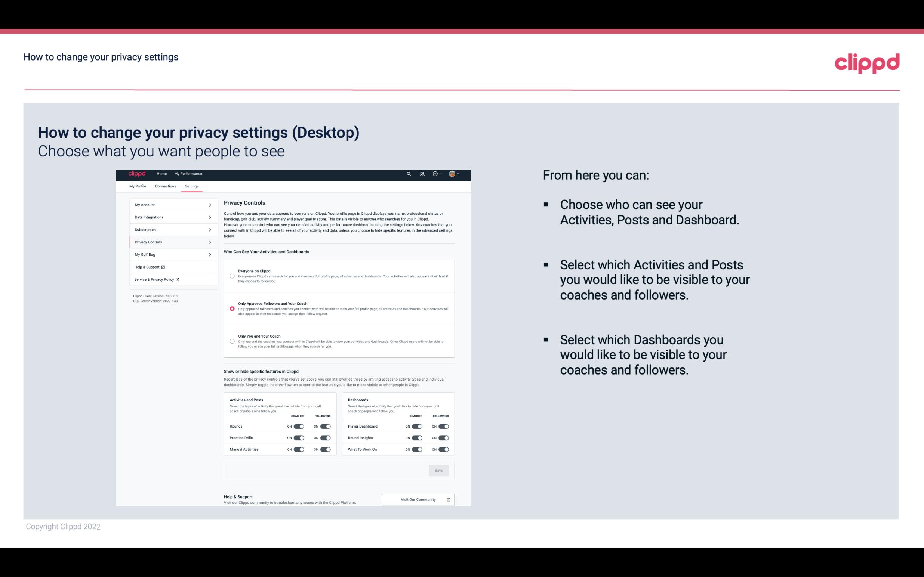
Task: Click the search icon in the top bar
Action: pyautogui.click(x=409, y=174)
